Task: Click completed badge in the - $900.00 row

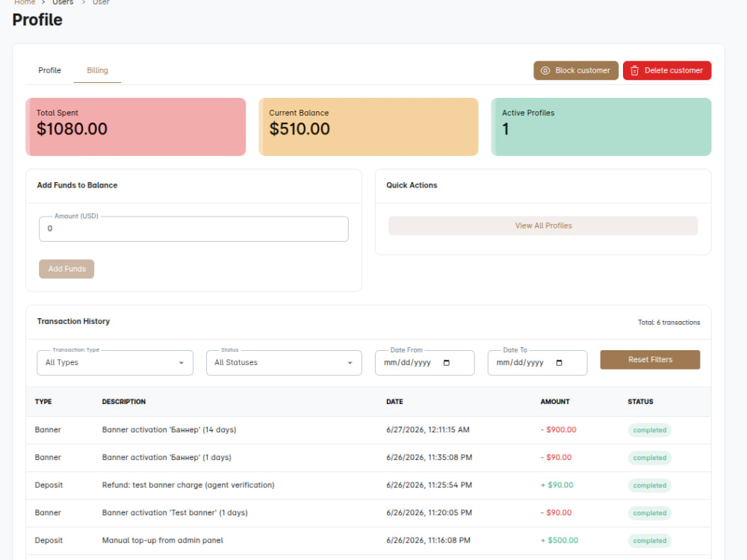Action: 649,430
